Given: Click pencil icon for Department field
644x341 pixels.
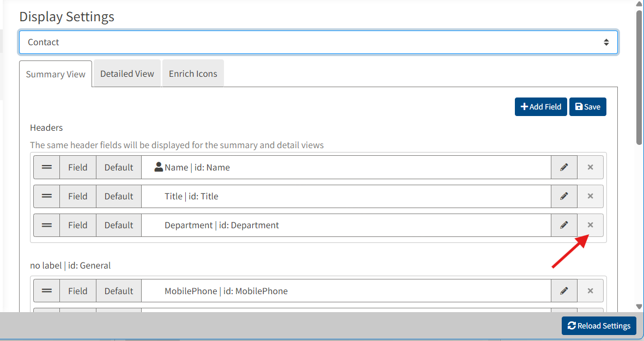Looking at the screenshot, I should (564, 225).
